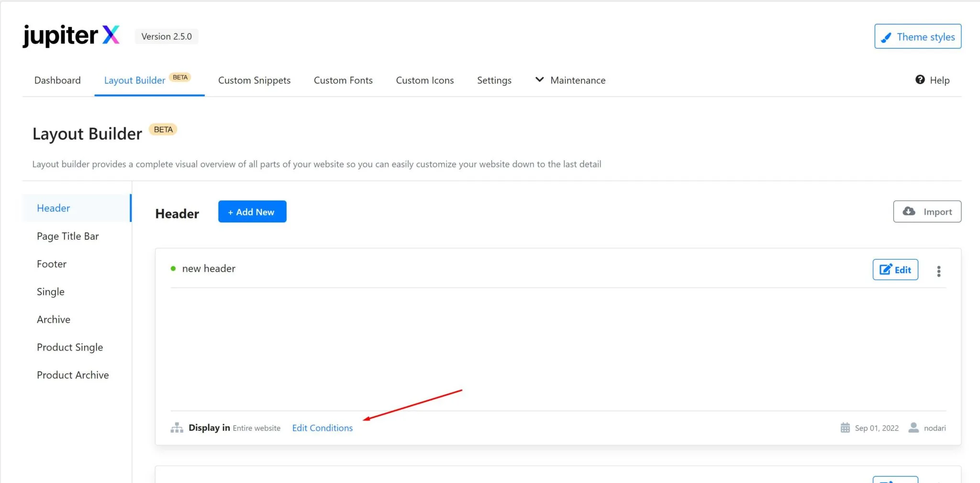Click the Theme styles button
980x483 pixels.
pos(918,36)
